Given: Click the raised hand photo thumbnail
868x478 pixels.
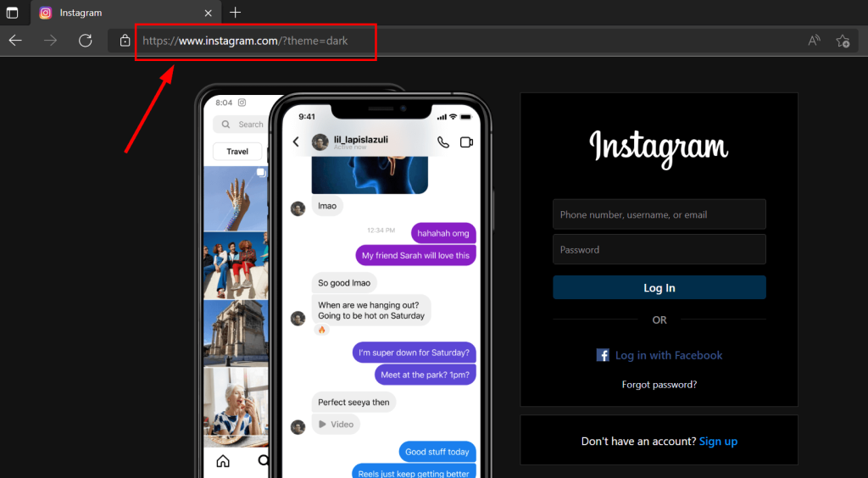Looking at the screenshot, I should click(x=236, y=198).
